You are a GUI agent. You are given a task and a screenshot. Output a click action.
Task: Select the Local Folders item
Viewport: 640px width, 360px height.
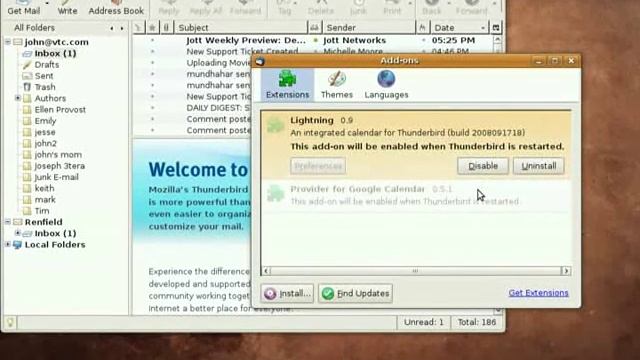(x=55, y=244)
